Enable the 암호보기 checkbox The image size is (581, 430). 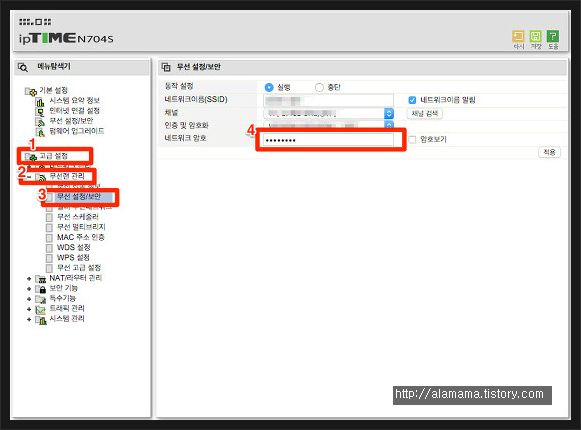coord(412,140)
